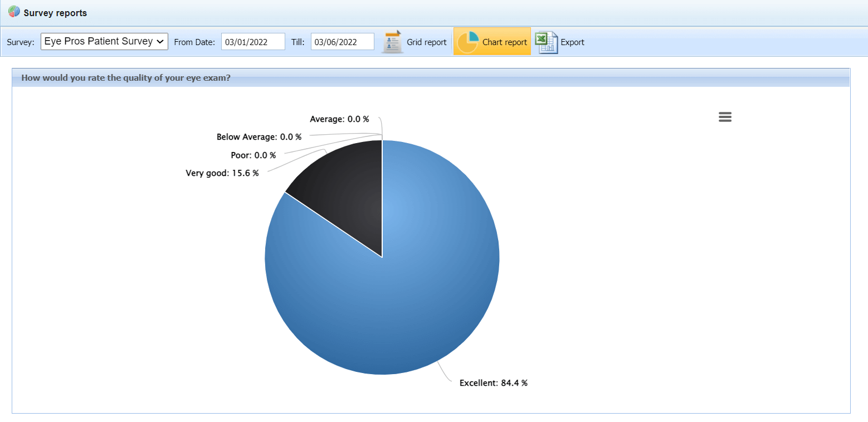Click the 'Excellent: 84.4 %' label
The height and width of the screenshot is (422, 868).
(x=494, y=383)
